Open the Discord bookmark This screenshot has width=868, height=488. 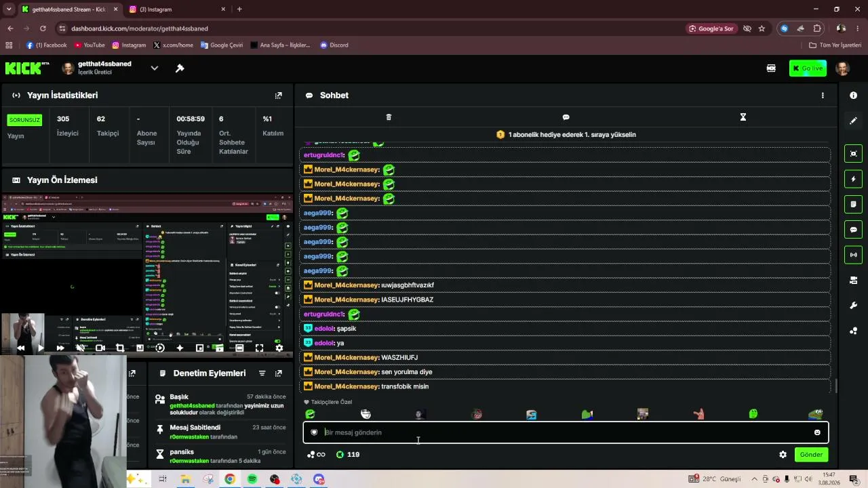[x=334, y=45]
